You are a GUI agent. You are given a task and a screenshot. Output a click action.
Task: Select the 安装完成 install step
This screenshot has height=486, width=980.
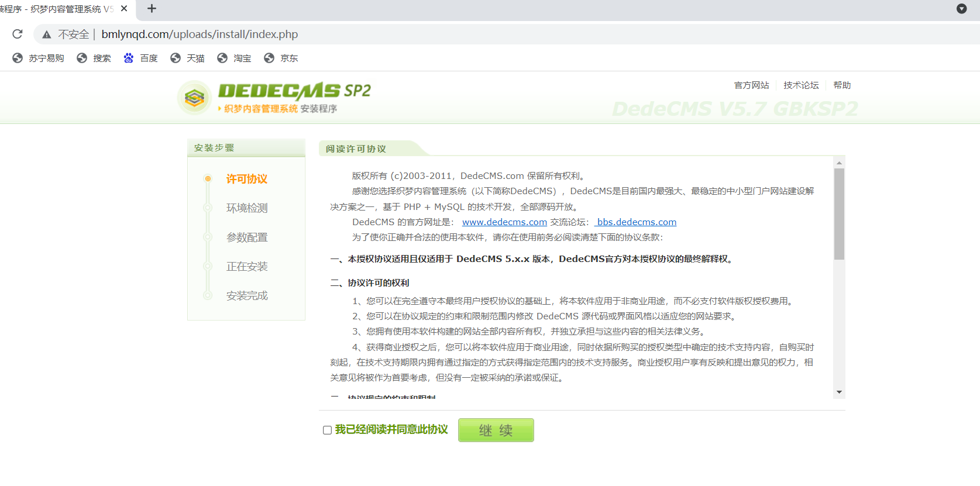pyautogui.click(x=247, y=296)
